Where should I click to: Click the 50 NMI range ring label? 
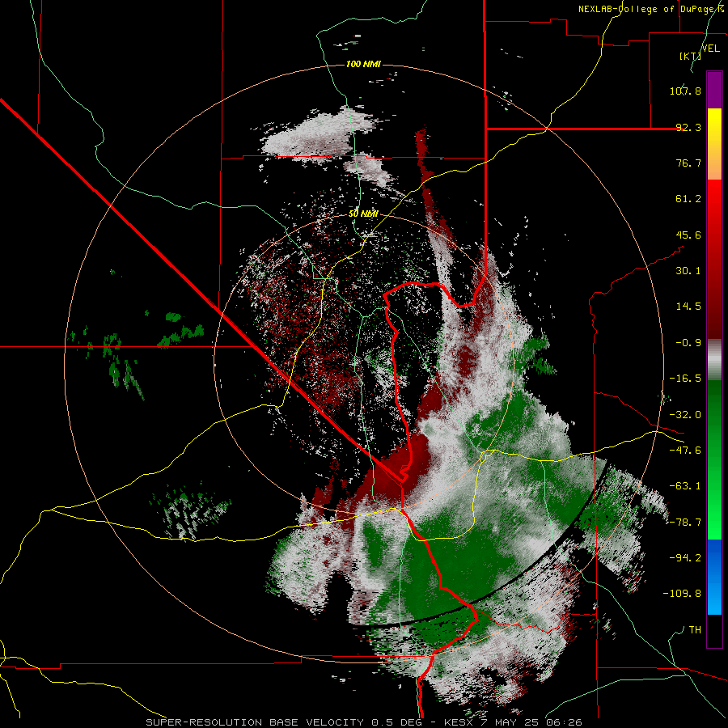click(363, 214)
